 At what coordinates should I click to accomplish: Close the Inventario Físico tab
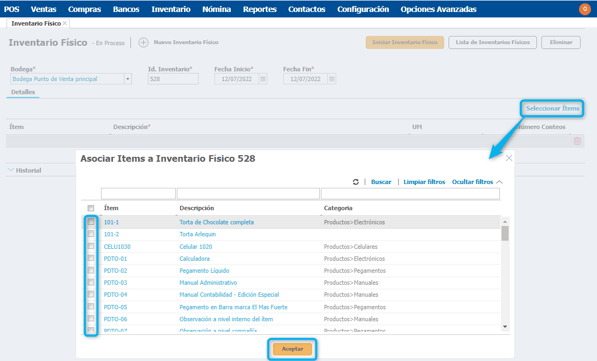tap(65, 23)
